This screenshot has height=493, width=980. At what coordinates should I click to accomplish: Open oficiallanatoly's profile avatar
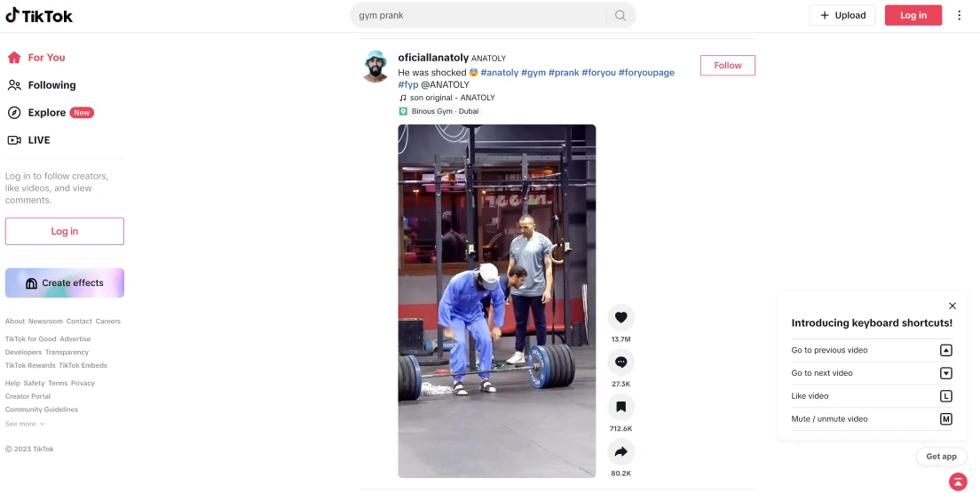point(375,66)
